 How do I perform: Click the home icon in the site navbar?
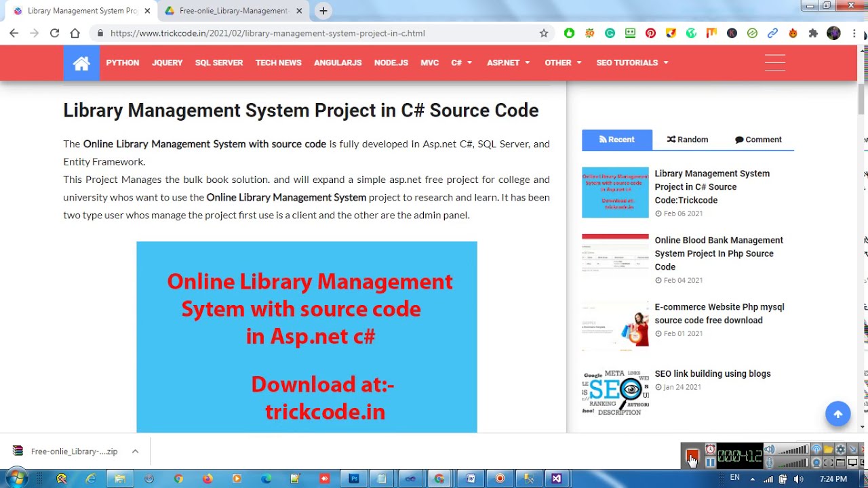coord(81,63)
